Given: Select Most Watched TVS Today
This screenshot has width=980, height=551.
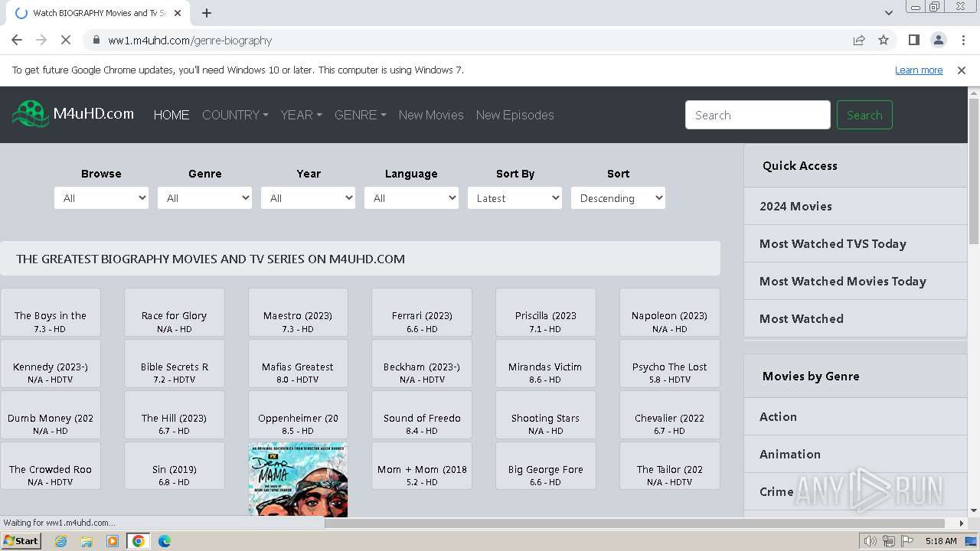Looking at the screenshot, I should [855, 243].
